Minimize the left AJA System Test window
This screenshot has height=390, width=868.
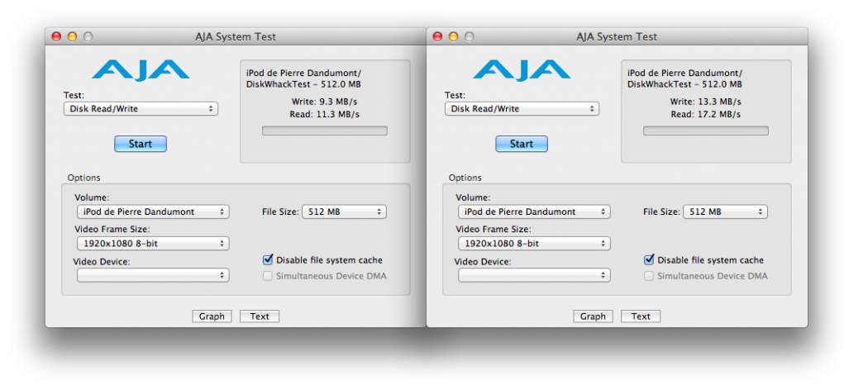click(x=72, y=36)
